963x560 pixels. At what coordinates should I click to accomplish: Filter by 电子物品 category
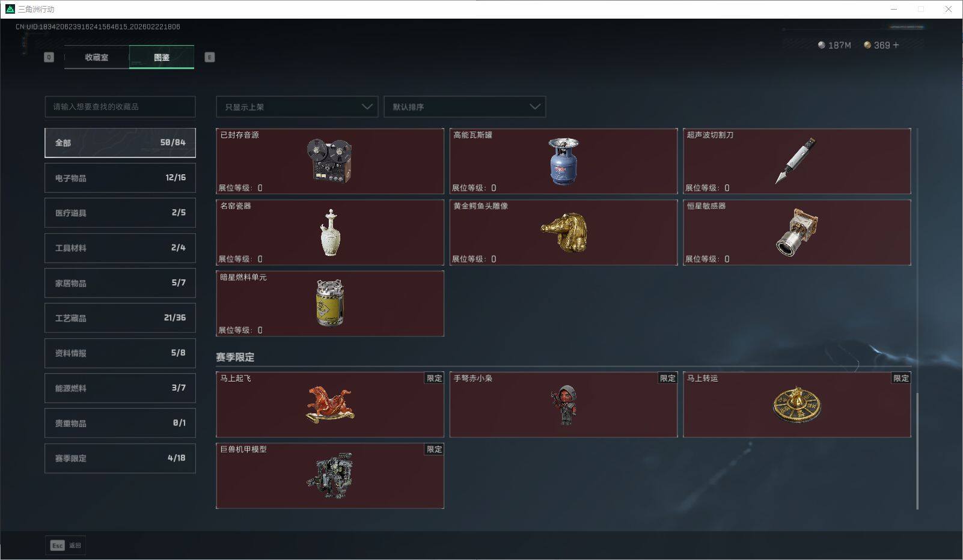click(120, 178)
